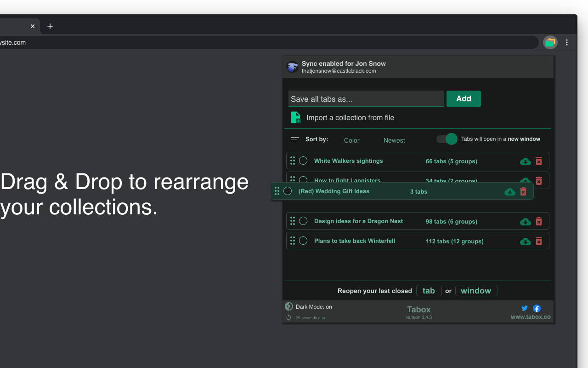This screenshot has width=588, height=368.
Task: Click the sort lines icon beside Sort by
Action: point(294,139)
